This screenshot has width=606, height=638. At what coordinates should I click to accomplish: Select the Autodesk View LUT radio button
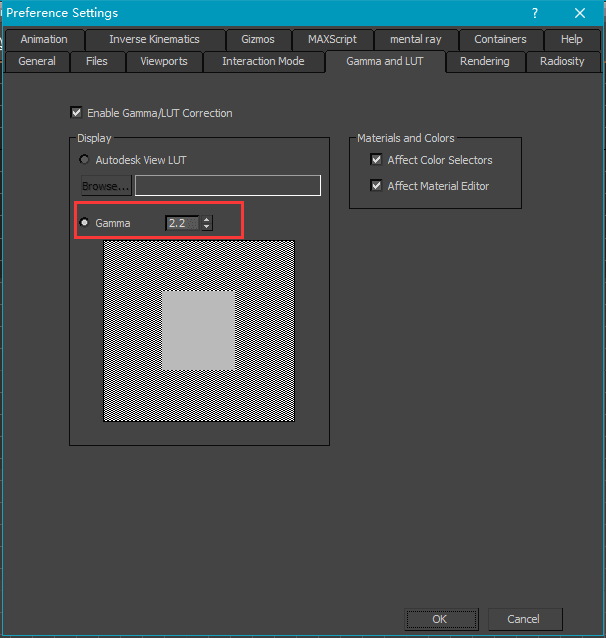click(84, 160)
